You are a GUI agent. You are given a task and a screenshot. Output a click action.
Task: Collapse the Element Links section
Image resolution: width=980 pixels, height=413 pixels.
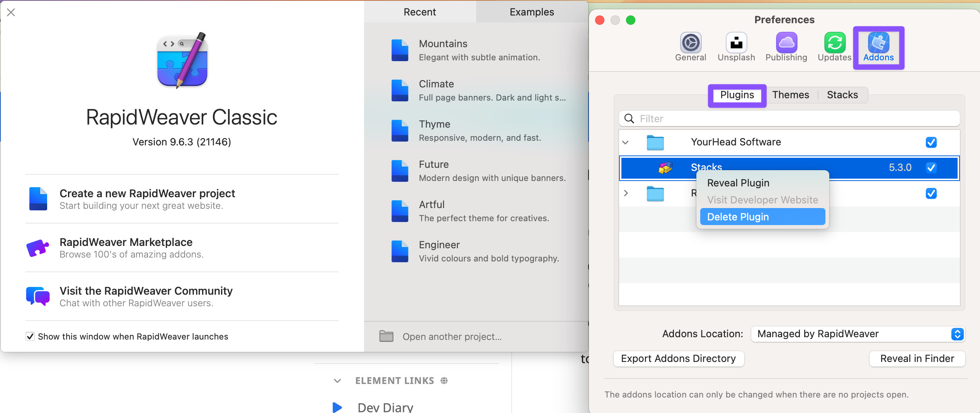click(337, 381)
